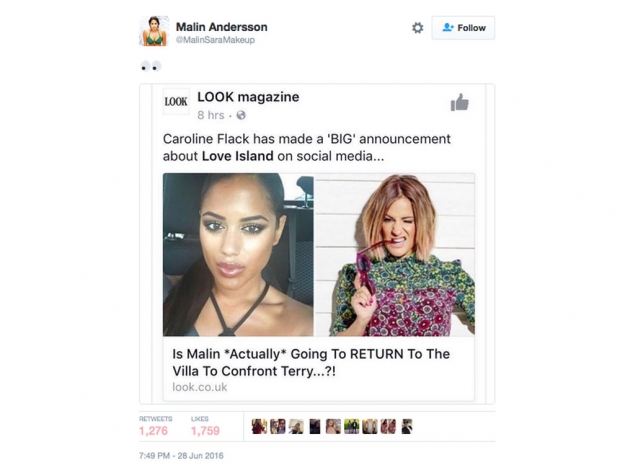The height and width of the screenshot is (465, 620).
Task: Open Malin Andersson's profile avatar
Action: point(154,31)
